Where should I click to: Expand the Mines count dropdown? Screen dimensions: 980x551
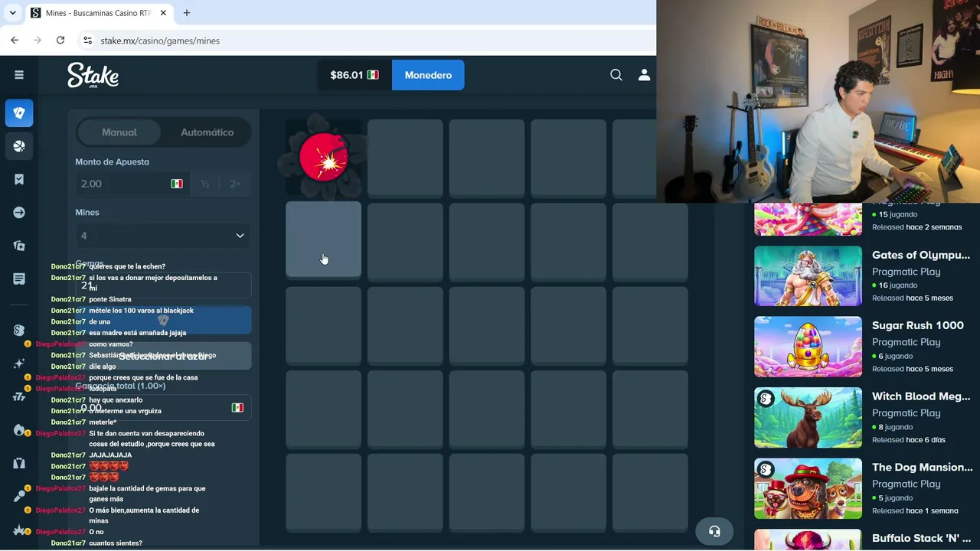click(163, 236)
